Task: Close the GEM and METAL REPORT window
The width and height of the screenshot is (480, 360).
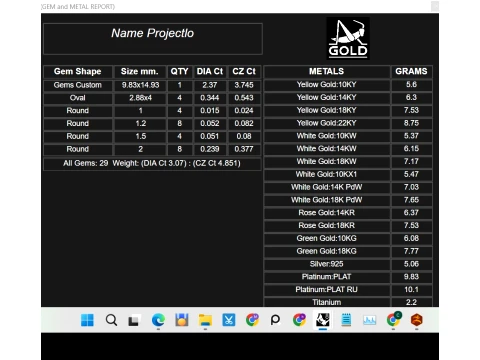Action: pyautogui.click(x=435, y=6)
